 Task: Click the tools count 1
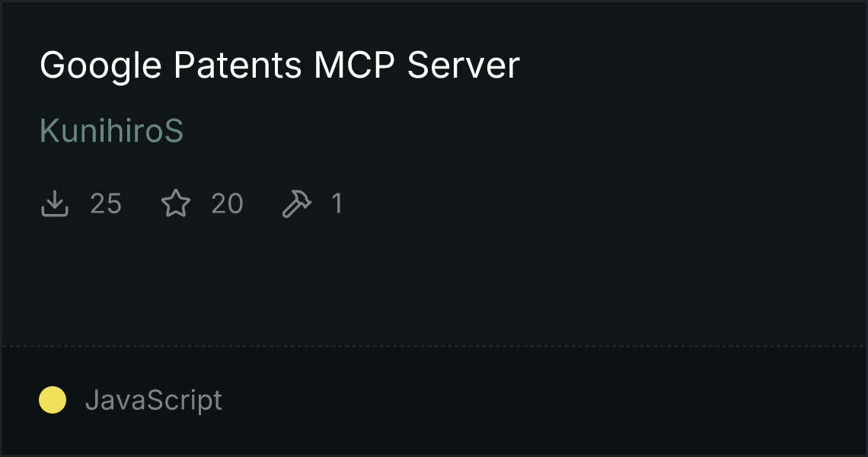pyautogui.click(x=337, y=203)
